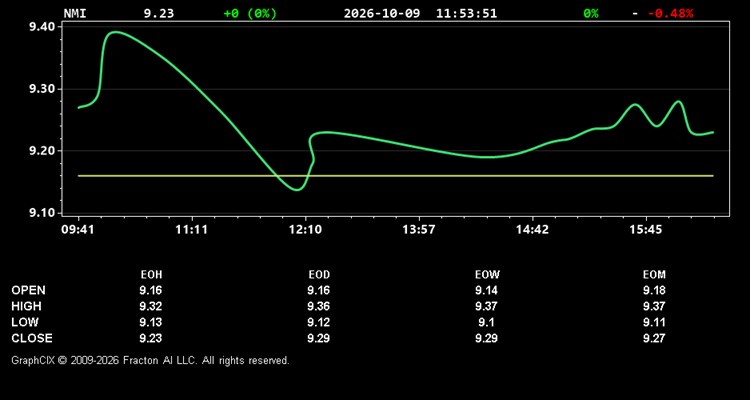This screenshot has width=750, height=400.
Task: Click the 11:11 time axis label
Action: click(x=191, y=230)
